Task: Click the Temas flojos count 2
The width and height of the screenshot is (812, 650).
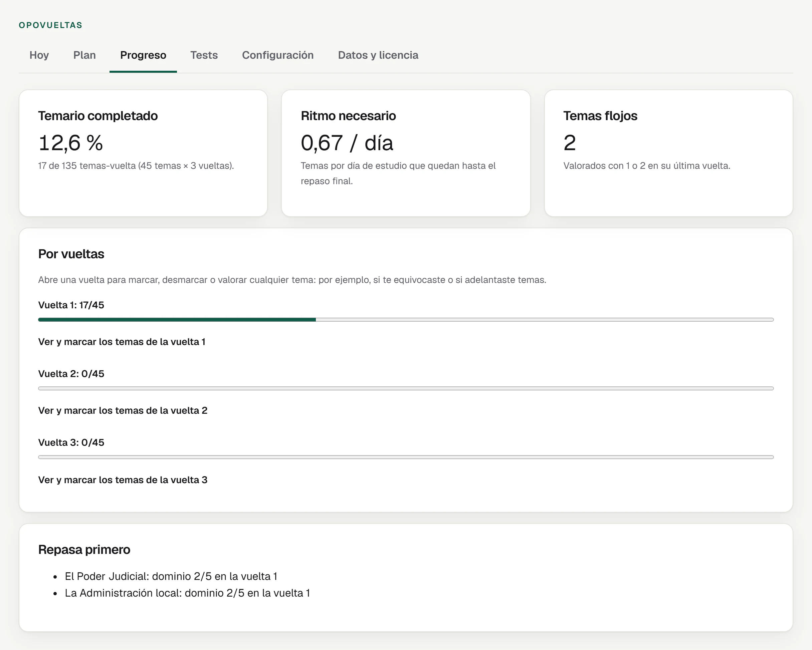Action: tap(570, 143)
